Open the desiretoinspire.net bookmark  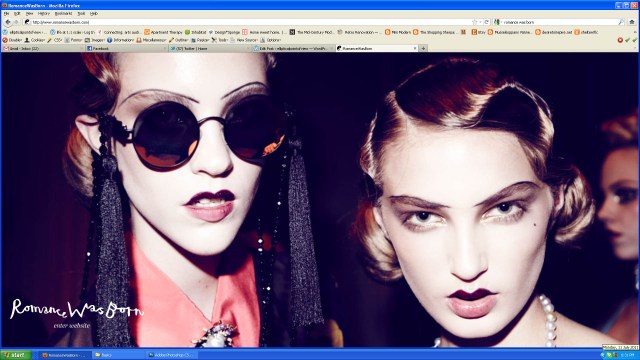point(554,32)
